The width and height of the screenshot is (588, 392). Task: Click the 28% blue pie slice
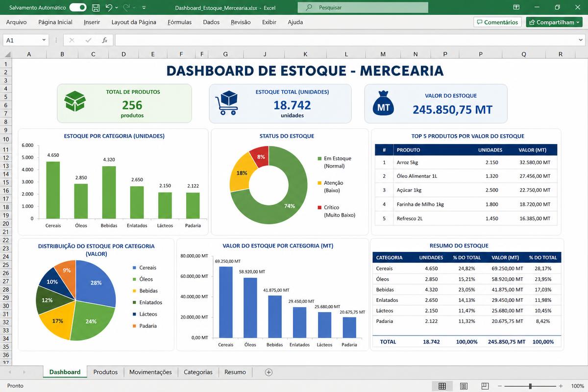[96, 283]
